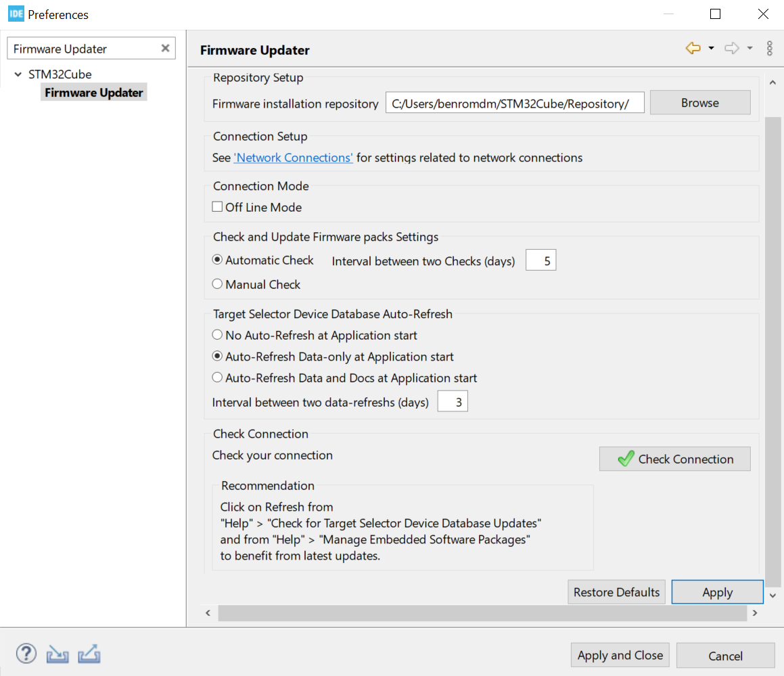Clear the filter text with X icon

(x=165, y=48)
